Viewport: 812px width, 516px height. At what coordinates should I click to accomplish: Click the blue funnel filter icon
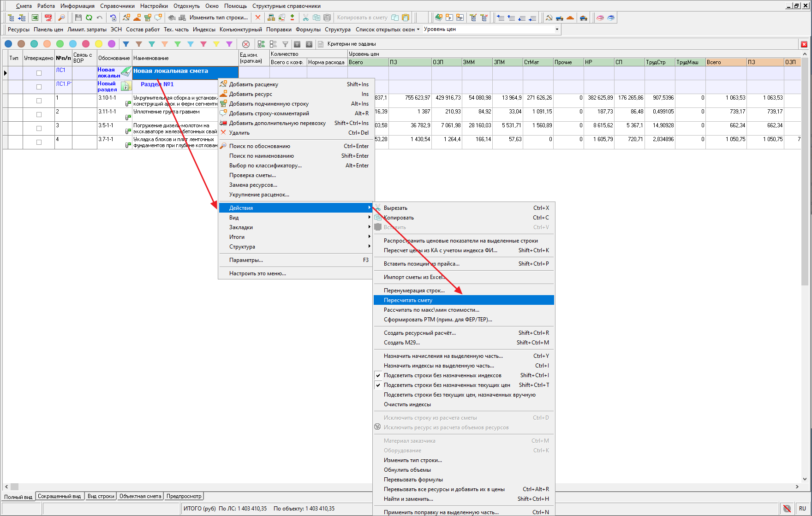126,44
